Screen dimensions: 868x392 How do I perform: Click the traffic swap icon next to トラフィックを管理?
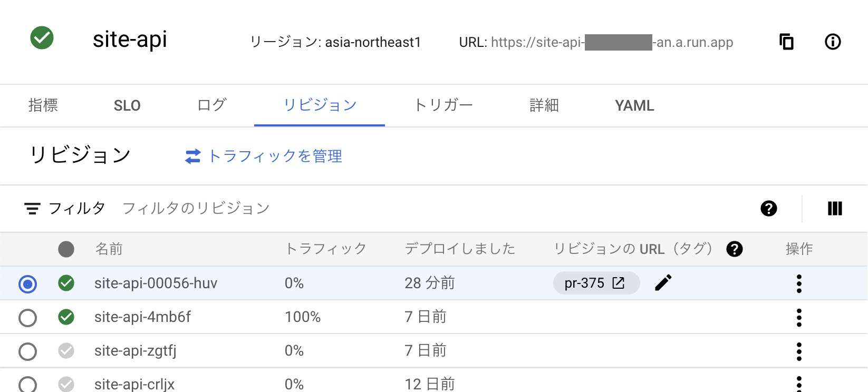click(x=193, y=156)
